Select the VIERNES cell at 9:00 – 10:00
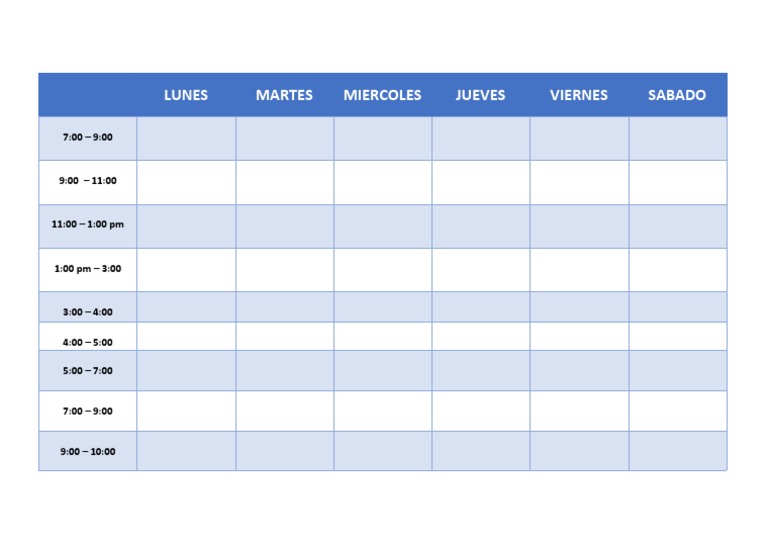 (x=578, y=450)
